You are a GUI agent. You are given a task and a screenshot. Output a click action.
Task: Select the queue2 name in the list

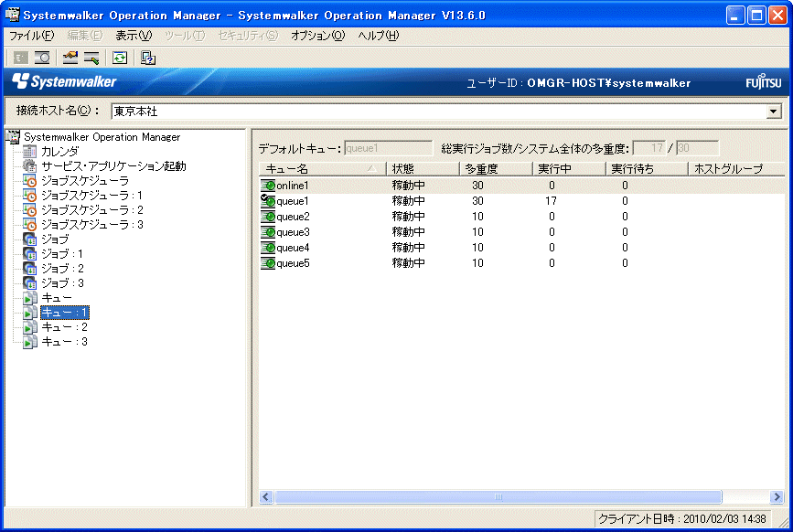click(293, 217)
